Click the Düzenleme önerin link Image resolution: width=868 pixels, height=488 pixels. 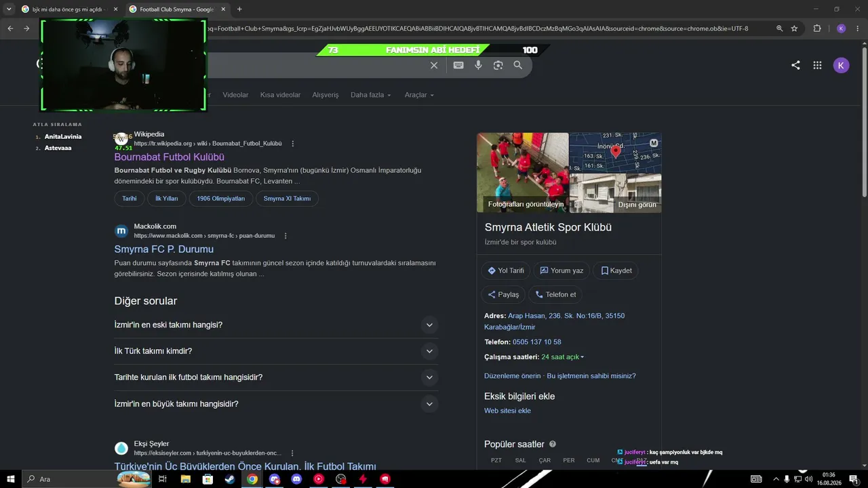pyautogui.click(x=513, y=376)
